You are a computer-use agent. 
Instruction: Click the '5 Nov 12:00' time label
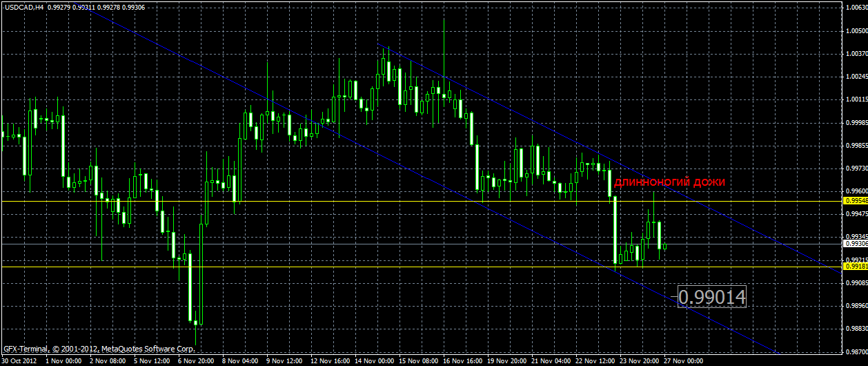click(x=152, y=360)
